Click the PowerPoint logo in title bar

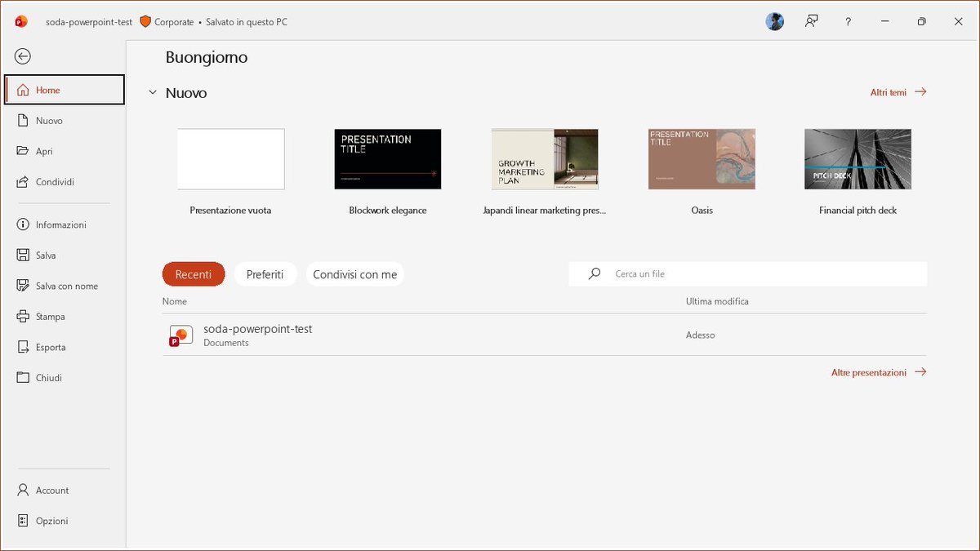21,22
